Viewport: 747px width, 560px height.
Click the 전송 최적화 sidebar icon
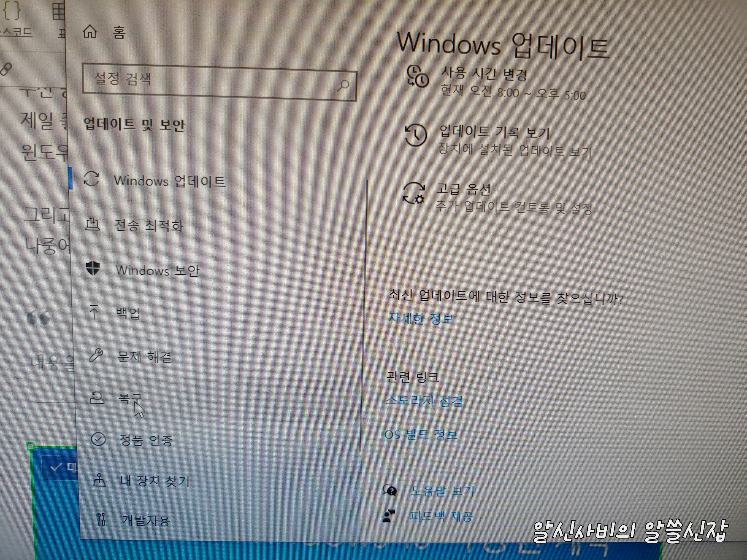pos(92,224)
